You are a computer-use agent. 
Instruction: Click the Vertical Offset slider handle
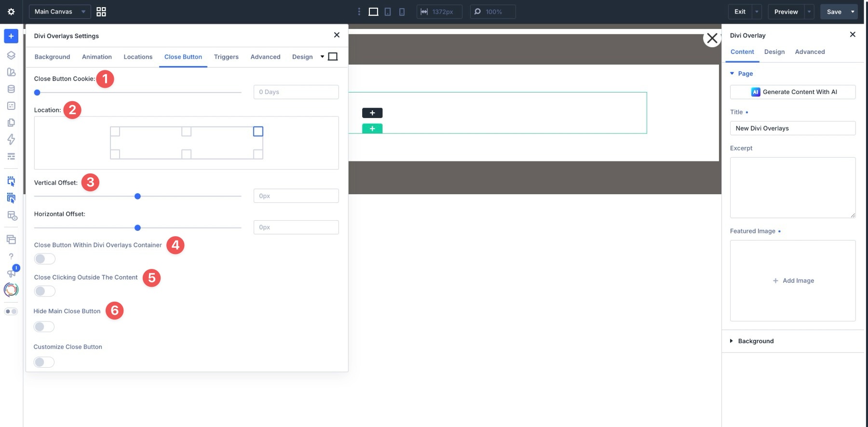[137, 196]
